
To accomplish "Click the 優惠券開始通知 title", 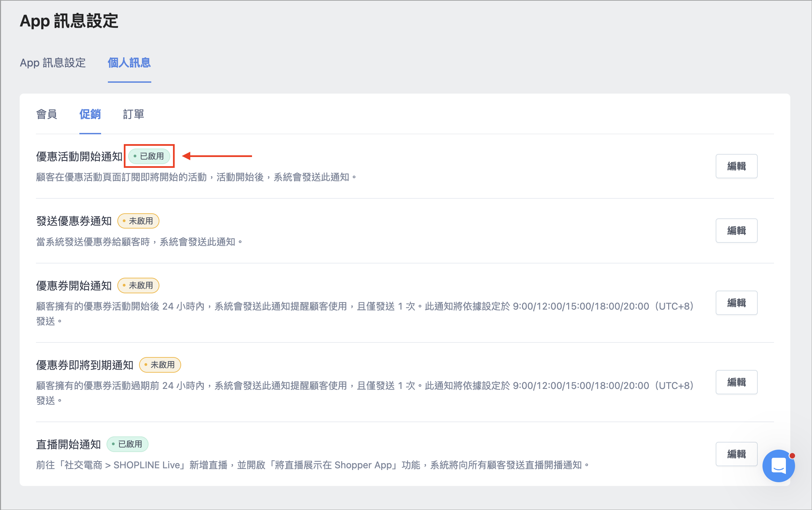I will [x=74, y=286].
